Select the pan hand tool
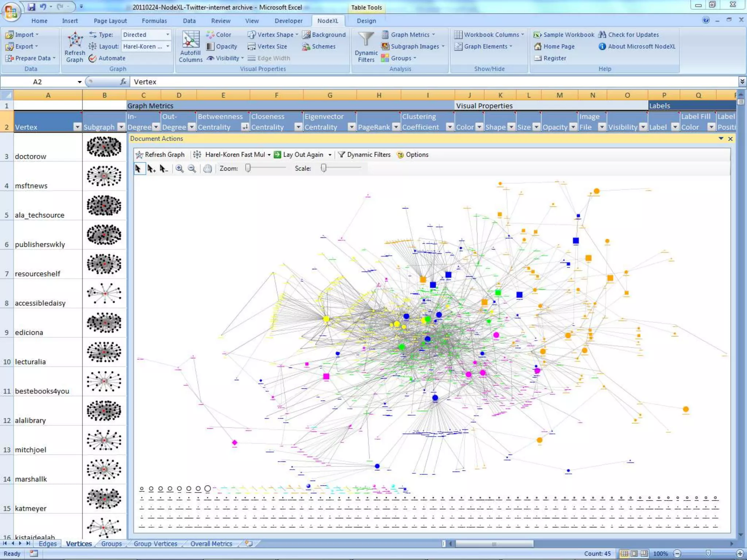Image resolution: width=747 pixels, height=560 pixels. (x=208, y=168)
